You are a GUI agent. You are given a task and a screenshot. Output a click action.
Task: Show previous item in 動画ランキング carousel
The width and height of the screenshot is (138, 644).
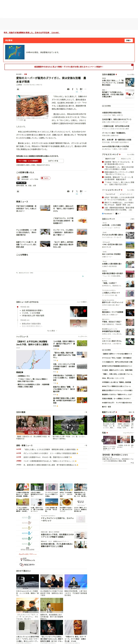[x=103, y=419]
